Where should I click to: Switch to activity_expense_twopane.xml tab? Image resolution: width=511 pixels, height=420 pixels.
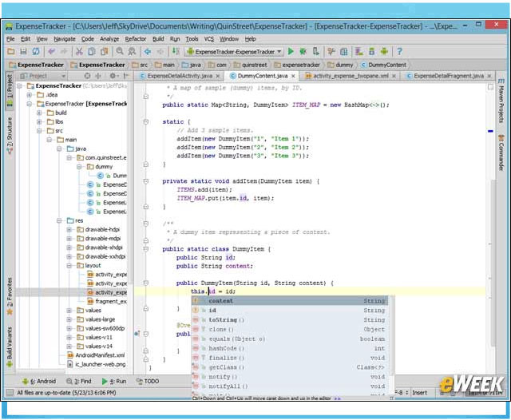point(351,76)
